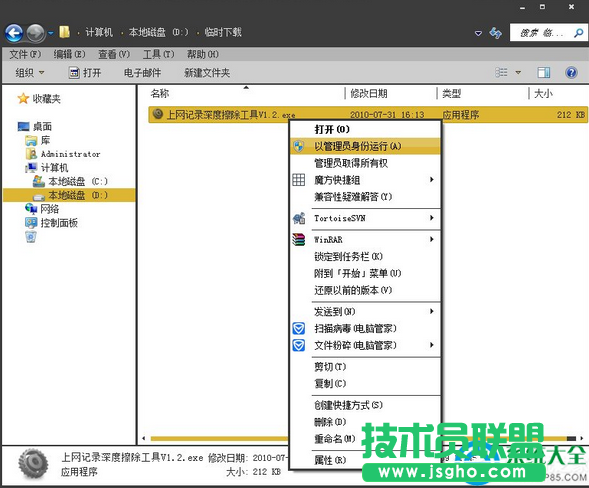Click the search magnifier icon
Viewport: 589px width, 488px height.
coord(579,33)
